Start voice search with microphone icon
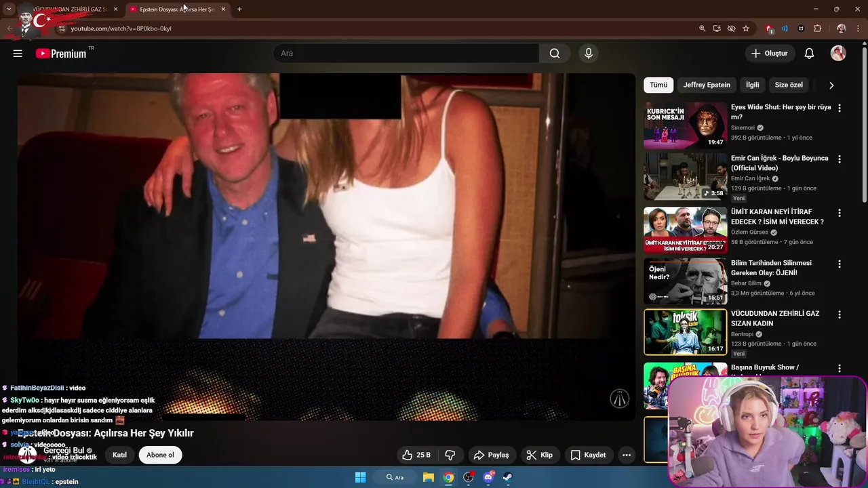The height and width of the screenshot is (488, 868). pyautogui.click(x=589, y=54)
